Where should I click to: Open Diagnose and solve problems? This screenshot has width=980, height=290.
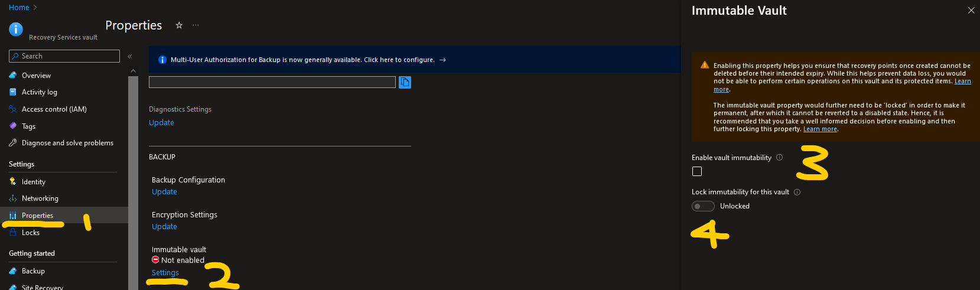(67, 143)
